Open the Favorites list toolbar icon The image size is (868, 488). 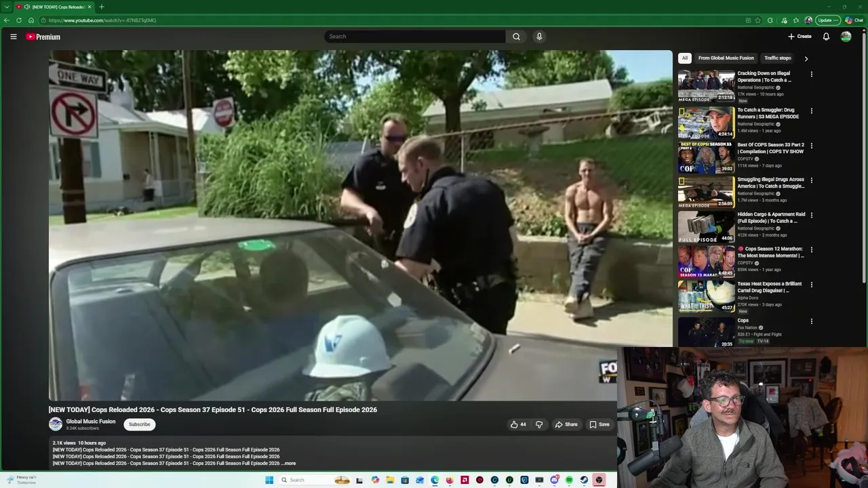coord(796,20)
